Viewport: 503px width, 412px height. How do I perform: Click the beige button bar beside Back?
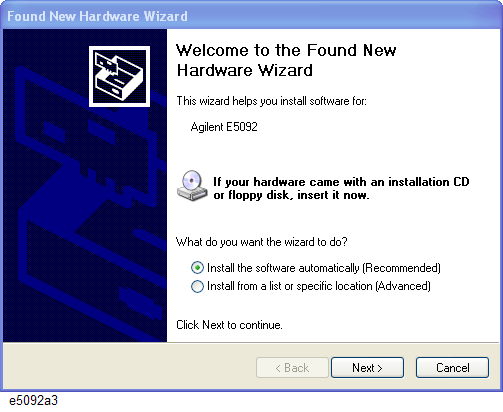(129, 367)
